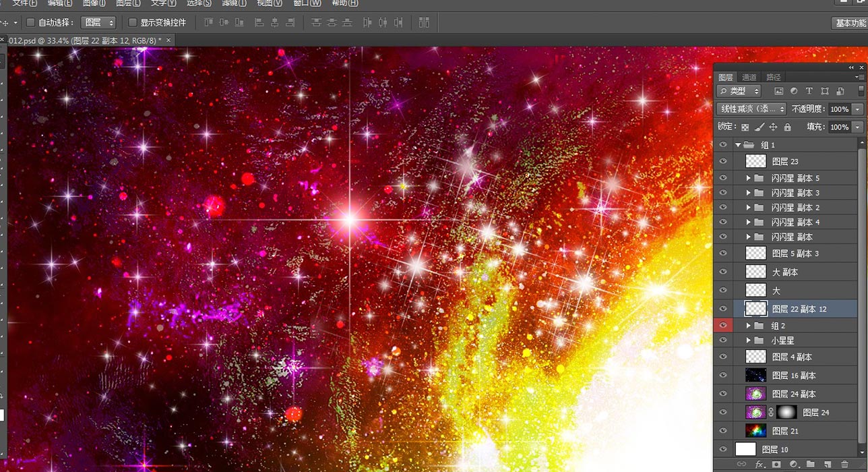This screenshot has width=868, height=472.
Task: Open the 图像(I) menu
Action: (94, 3)
